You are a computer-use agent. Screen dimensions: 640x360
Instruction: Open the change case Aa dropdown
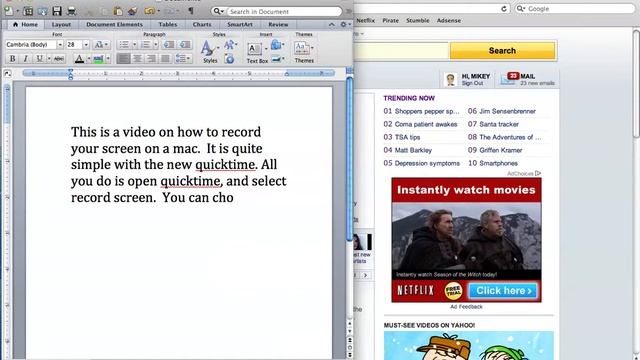[101, 44]
